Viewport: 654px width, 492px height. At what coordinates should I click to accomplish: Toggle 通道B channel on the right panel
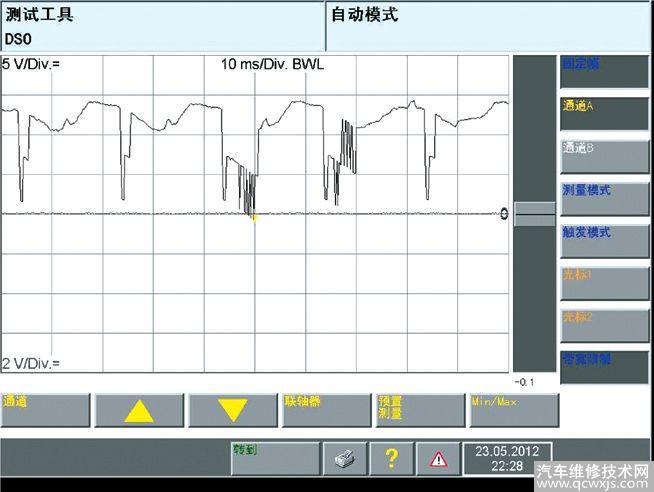[604, 157]
